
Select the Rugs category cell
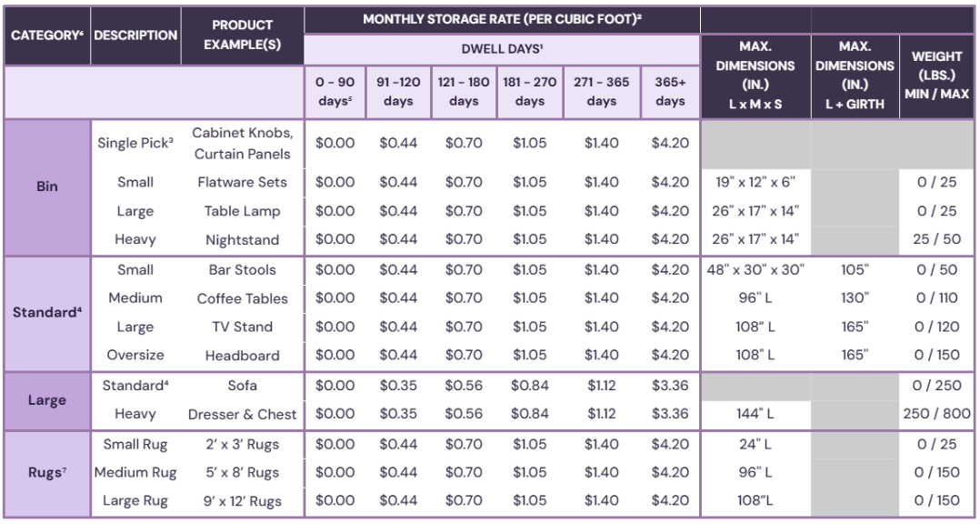47,473
